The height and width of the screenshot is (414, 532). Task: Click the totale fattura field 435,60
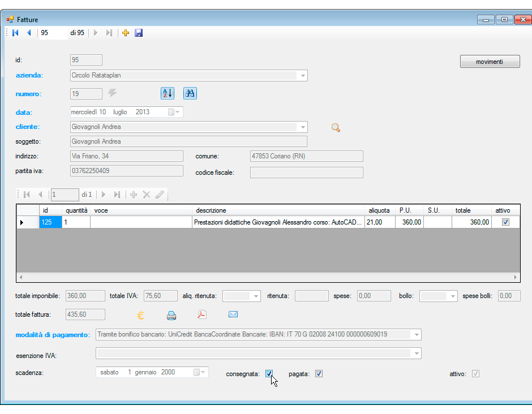tap(85, 314)
